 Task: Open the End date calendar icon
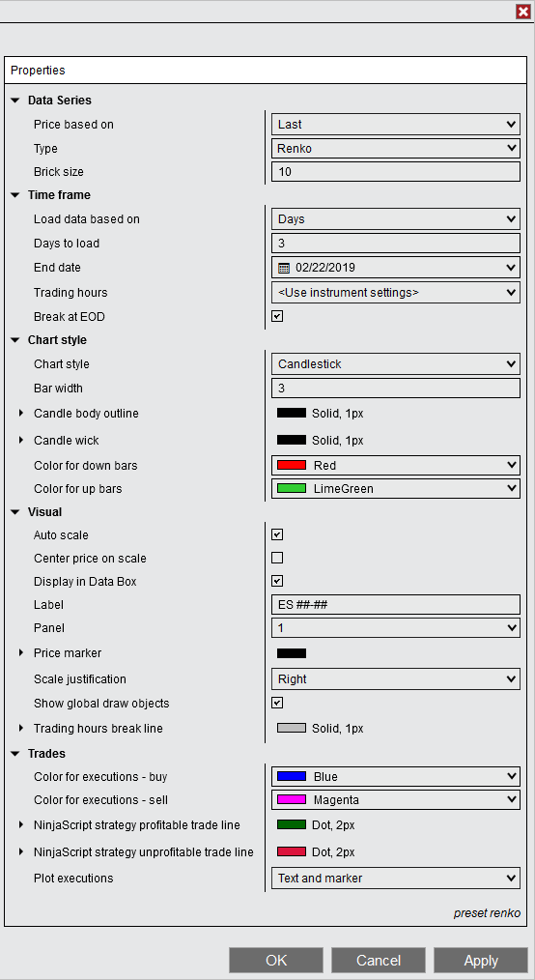283,268
